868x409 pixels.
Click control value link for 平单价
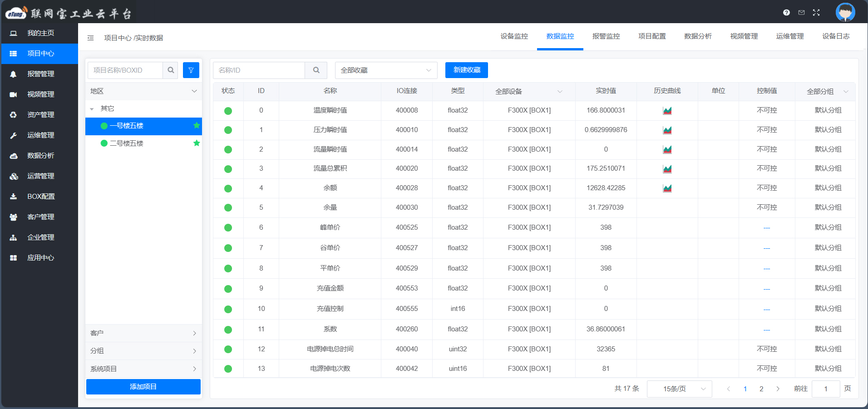tap(766, 269)
